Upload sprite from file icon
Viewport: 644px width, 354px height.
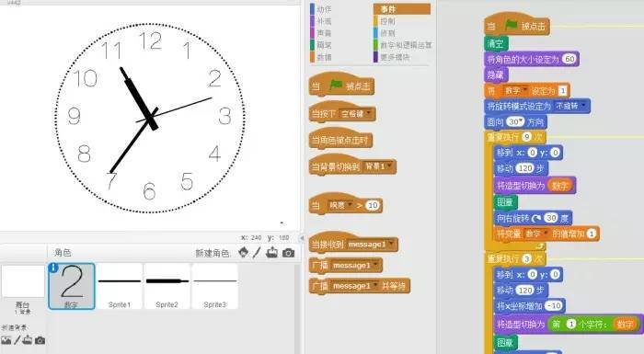(271, 253)
